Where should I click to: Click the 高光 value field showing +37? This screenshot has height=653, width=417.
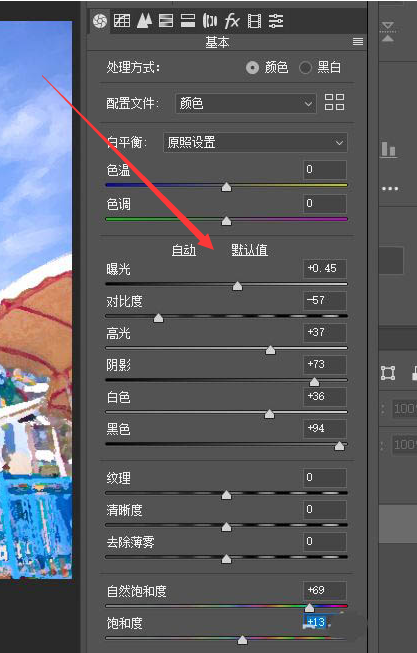point(325,332)
